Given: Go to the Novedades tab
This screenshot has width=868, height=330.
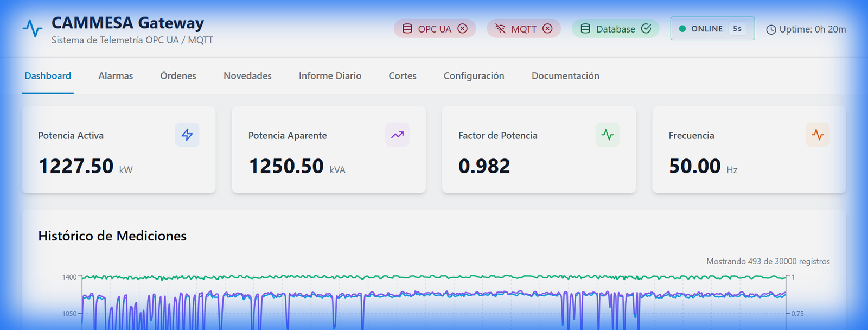Looking at the screenshot, I should point(247,76).
